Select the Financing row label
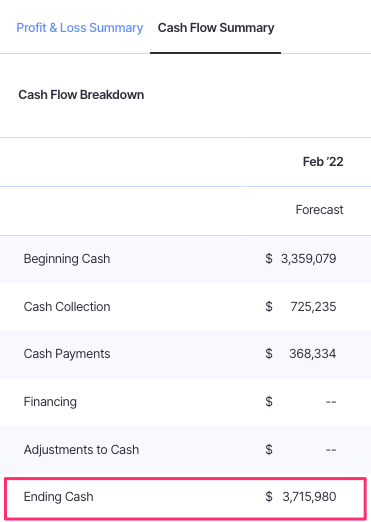This screenshot has height=522, width=371. (x=50, y=402)
